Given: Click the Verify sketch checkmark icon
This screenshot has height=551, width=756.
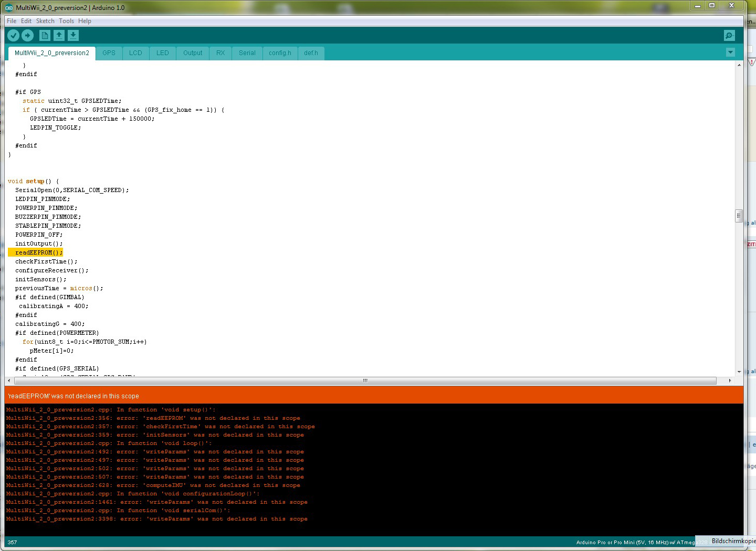Looking at the screenshot, I should pyautogui.click(x=14, y=35).
